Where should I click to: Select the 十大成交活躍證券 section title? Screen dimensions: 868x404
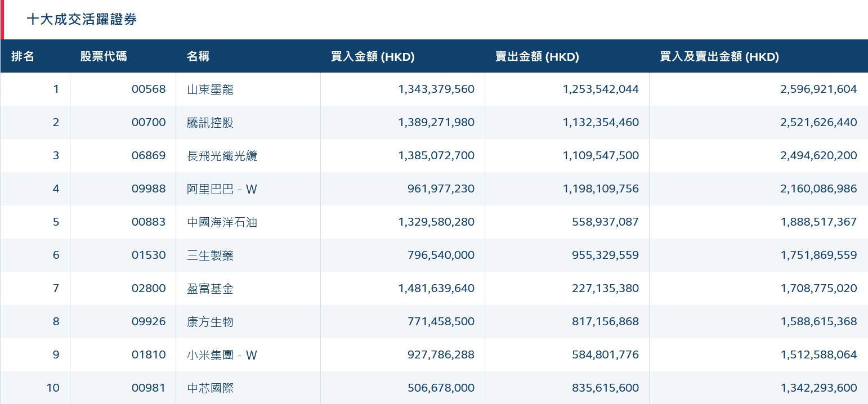(x=82, y=20)
